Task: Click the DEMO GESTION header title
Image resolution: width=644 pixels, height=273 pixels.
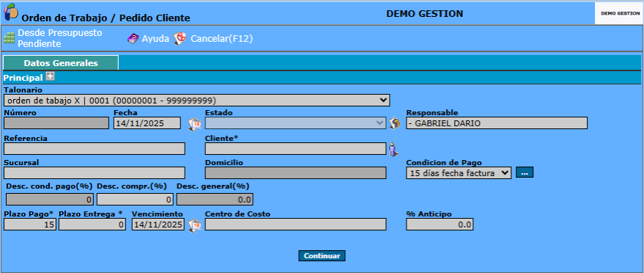Action: pyautogui.click(x=425, y=13)
